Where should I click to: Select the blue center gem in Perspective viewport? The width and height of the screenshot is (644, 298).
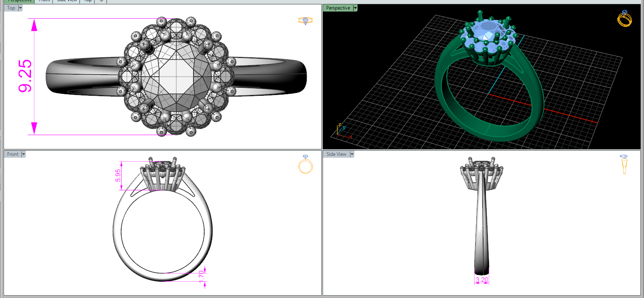click(488, 31)
